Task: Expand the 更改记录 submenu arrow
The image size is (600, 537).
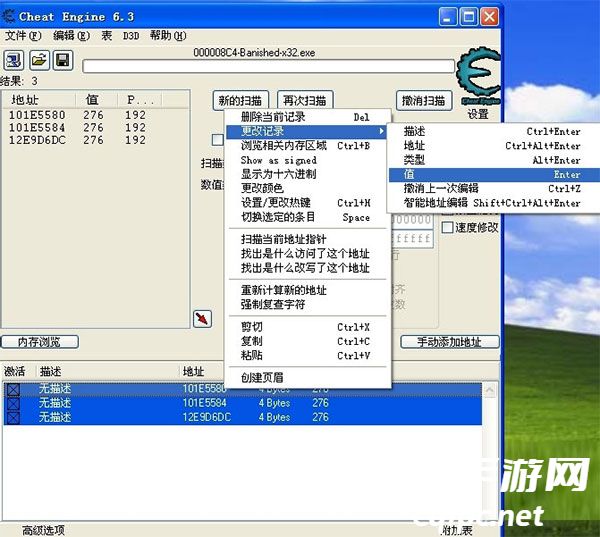Action: 381,131
